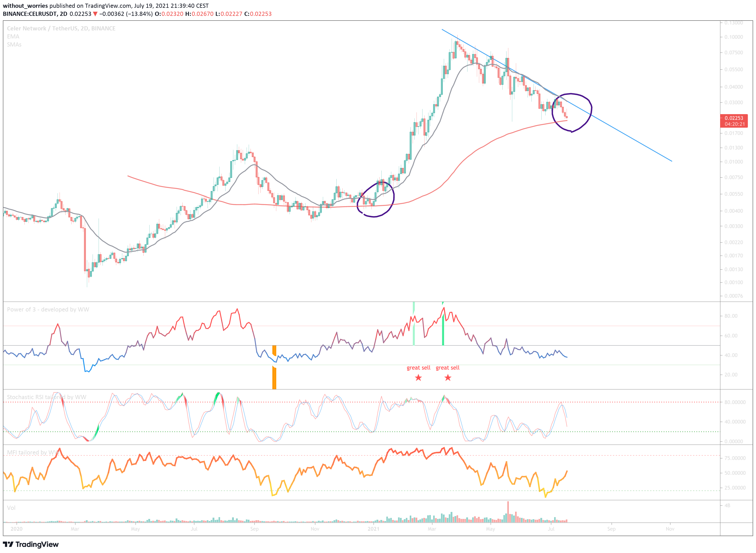Image resolution: width=756 pixels, height=553 pixels.
Task: Click the open value O:0.02320
Action: 169,14
